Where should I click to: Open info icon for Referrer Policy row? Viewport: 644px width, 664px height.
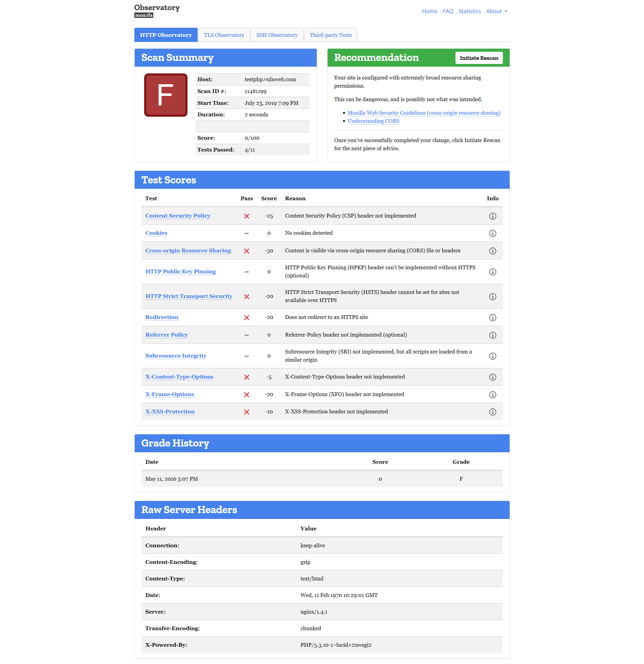[492, 336]
